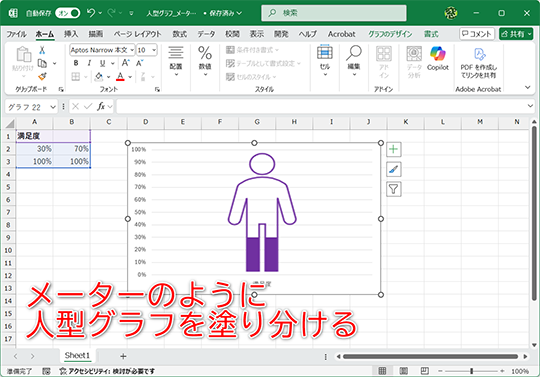Apply the fill color bucket

tap(99, 77)
